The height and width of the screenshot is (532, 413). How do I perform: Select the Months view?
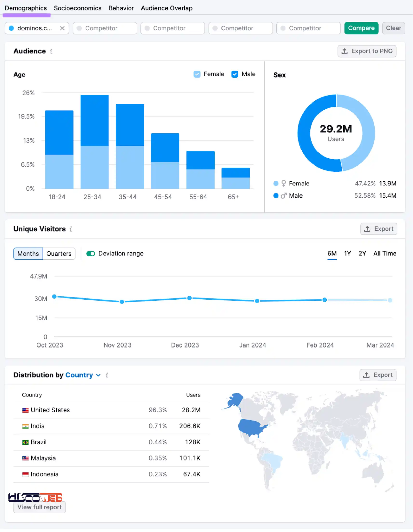coord(28,254)
